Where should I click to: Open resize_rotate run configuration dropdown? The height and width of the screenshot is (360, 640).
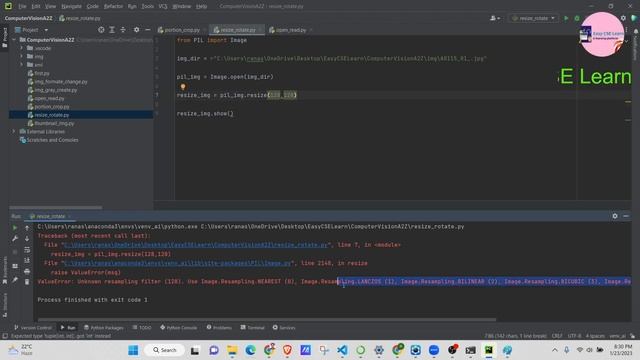tap(534, 18)
